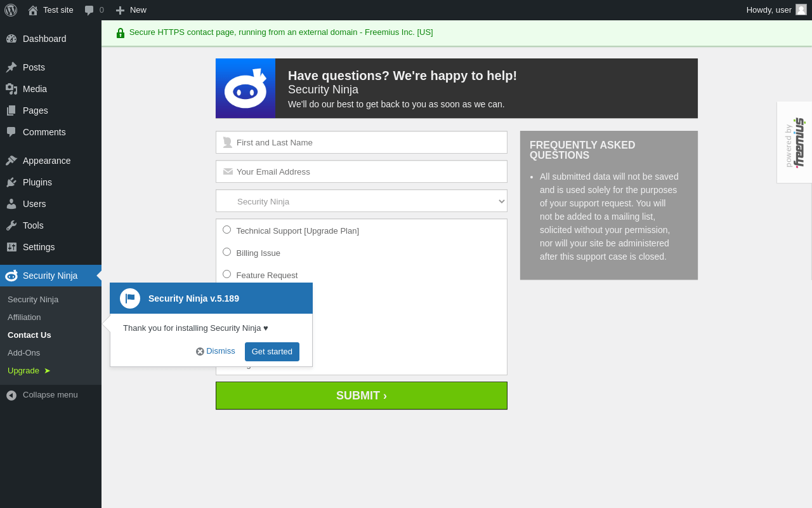
Task: Click the Collapse menu arrow icon
Action: [x=11, y=395]
